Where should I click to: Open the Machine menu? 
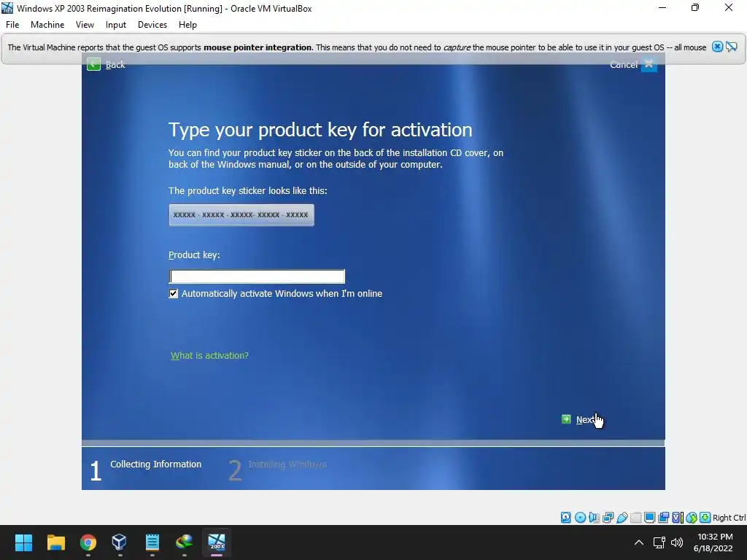[47, 25]
